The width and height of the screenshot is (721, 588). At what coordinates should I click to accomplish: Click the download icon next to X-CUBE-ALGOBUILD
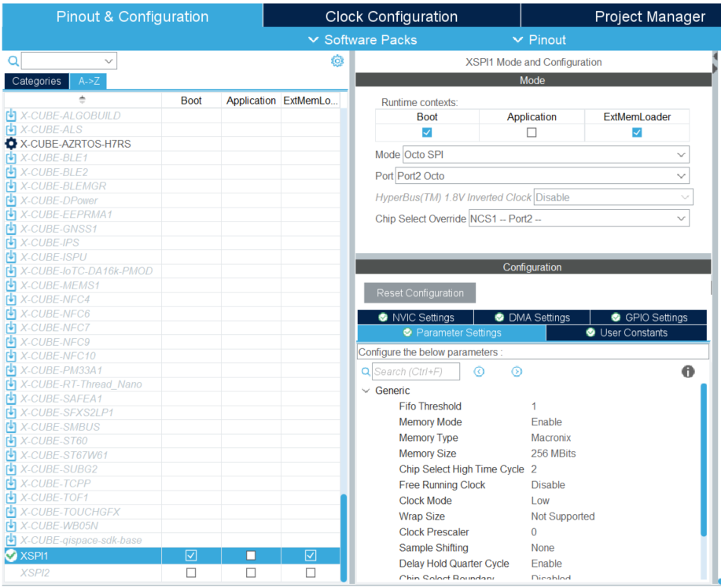pos(11,116)
